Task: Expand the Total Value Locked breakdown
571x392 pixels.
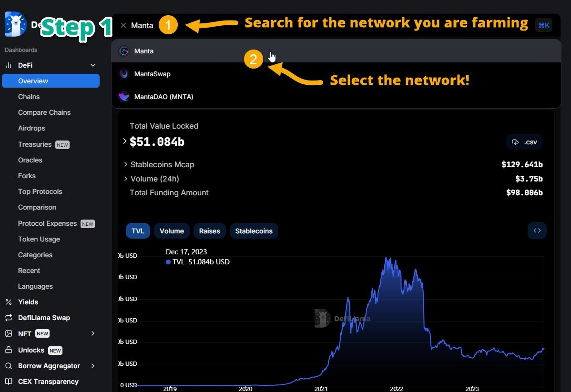Action: (124, 141)
